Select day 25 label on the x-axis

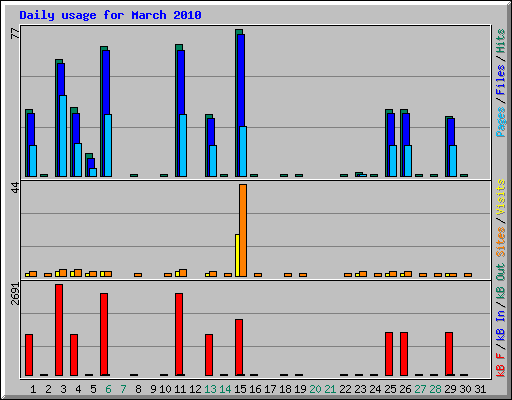tap(390, 389)
